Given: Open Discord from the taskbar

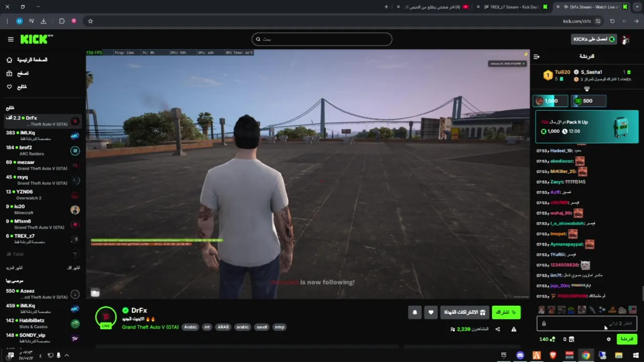Looking at the screenshot, I should tap(520, 355).
